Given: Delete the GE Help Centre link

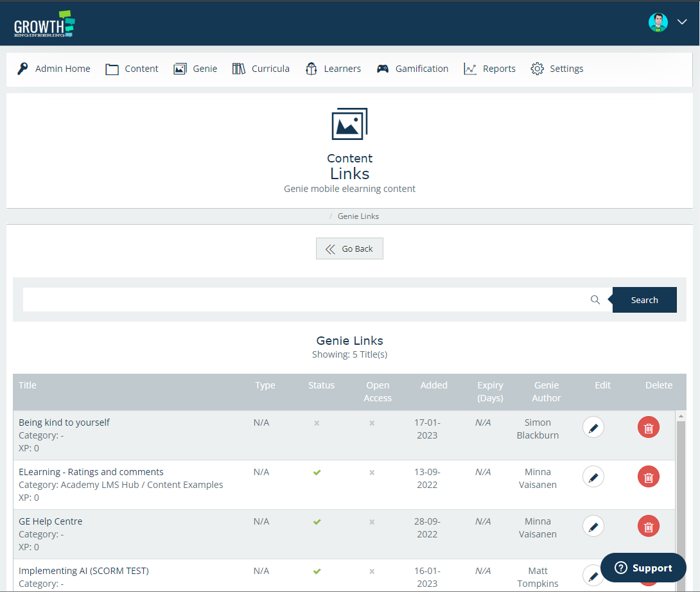Looking at the screenshot, I should click(x=648, y=527).
